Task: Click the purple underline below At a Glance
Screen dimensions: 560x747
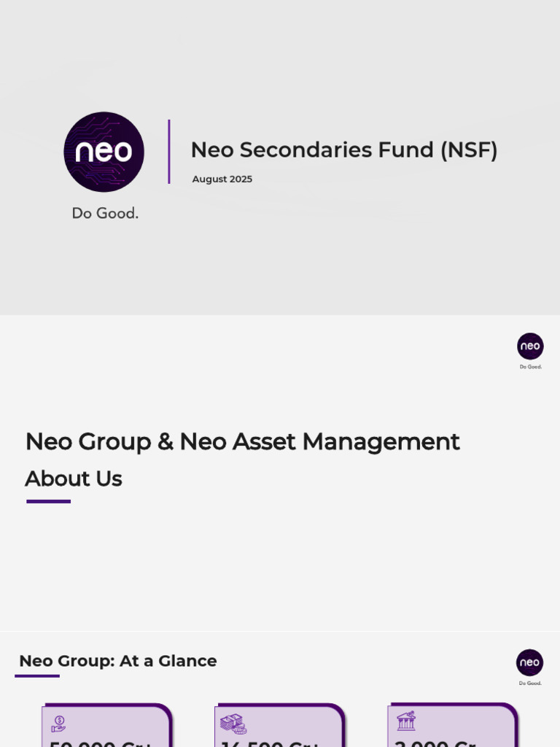Action: [37, 676]
